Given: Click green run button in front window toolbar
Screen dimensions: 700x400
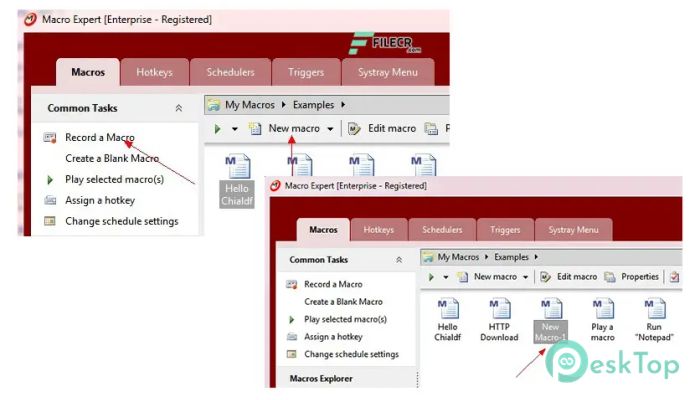Looking at the screenshot, I should pos(431,277).
